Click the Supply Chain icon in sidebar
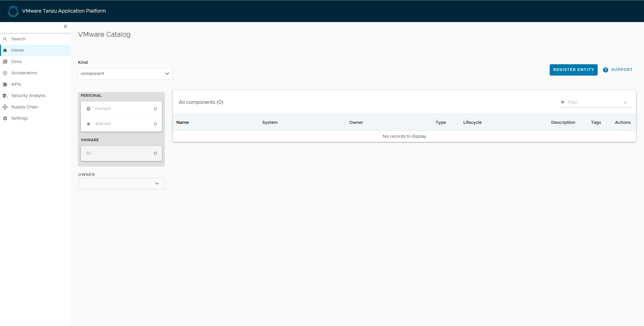The height and width of the screenshot is (326, 644). point(5,107)
